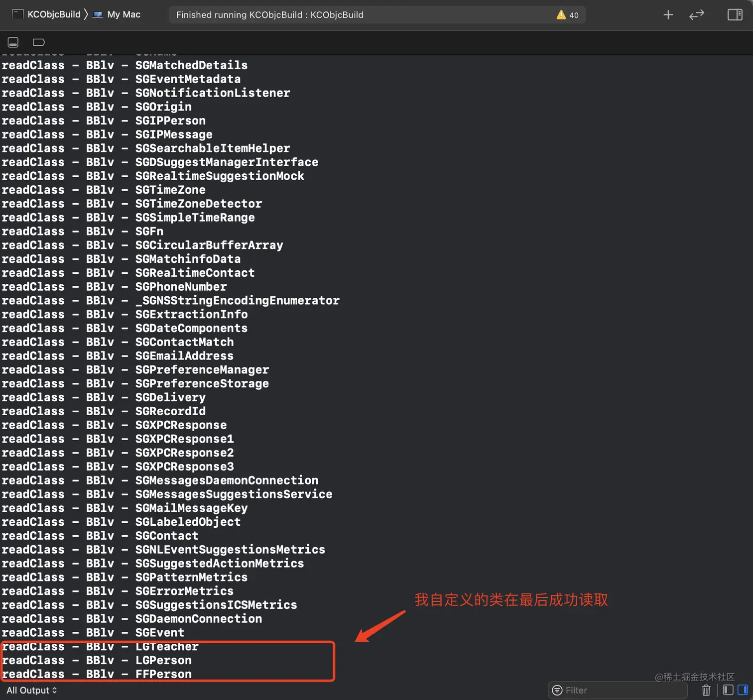Click the SGXPCResponse1 line
The image size is (753, 700).
pos(118,439)
